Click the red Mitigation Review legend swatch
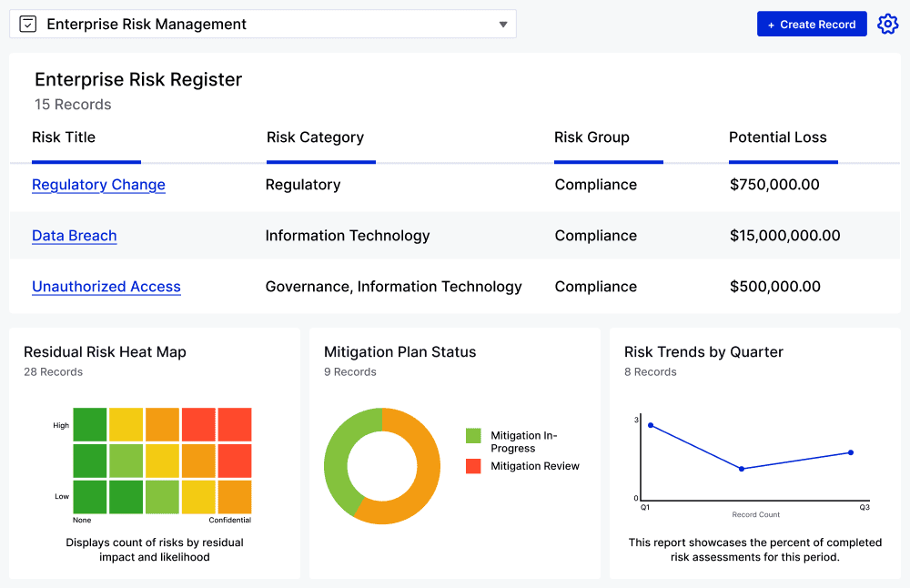The image size is (910, 588). 473,466
